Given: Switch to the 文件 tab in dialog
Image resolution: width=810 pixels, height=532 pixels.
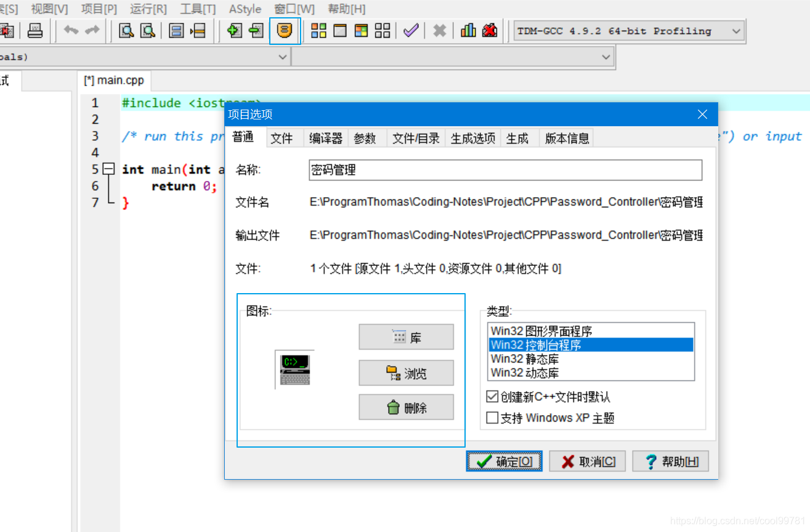Looking at the screenshot, I should pos(282,139).
